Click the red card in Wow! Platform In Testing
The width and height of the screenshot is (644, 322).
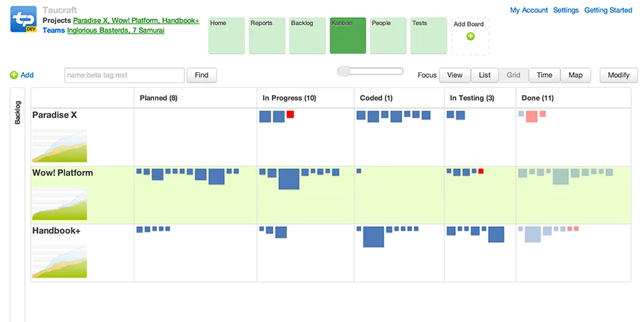(481, 171)
